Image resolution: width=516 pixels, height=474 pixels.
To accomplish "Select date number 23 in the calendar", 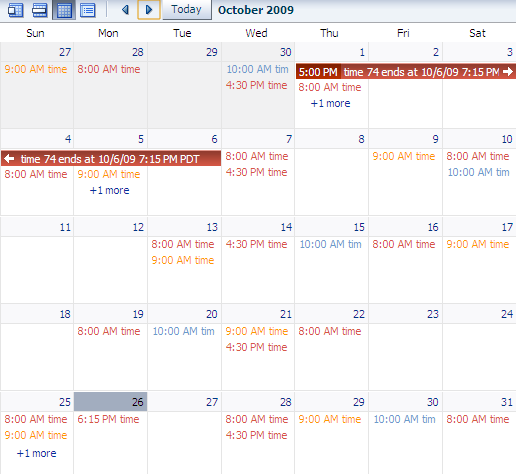I will point(433,314).
